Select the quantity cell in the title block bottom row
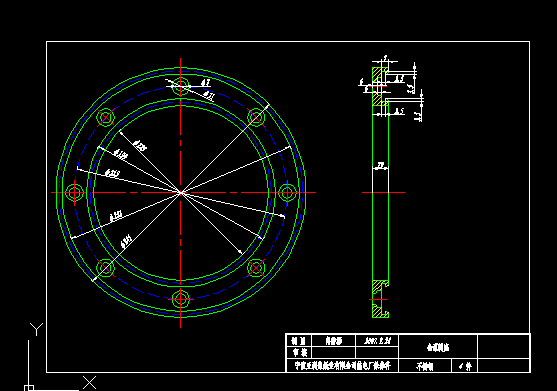Image resolution: width=557 pixels, height=391 pixels. (465, 366)
